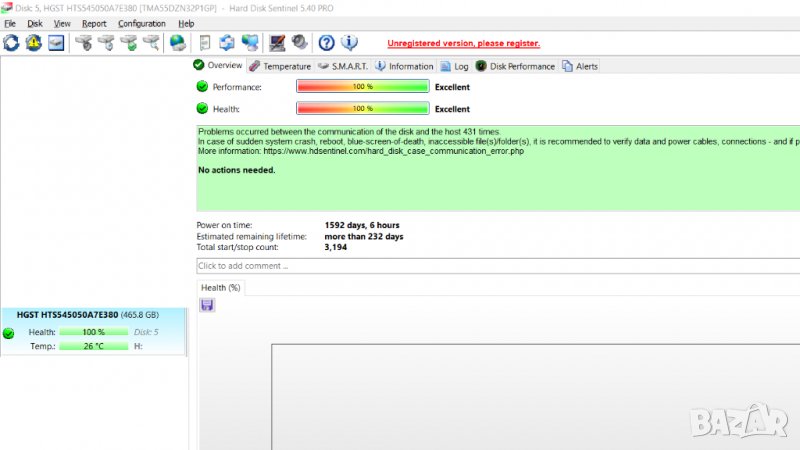Click the refresh disk information icon
Screen dimensions: 800x450
coord(11,43)
